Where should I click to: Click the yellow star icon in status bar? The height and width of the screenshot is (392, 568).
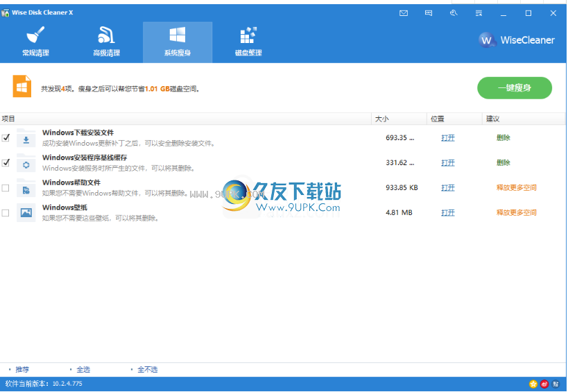point(533,384)
